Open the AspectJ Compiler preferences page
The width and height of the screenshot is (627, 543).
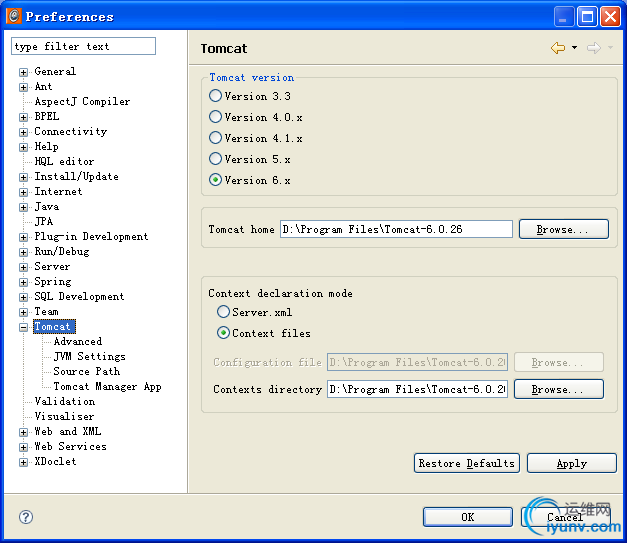82,102
